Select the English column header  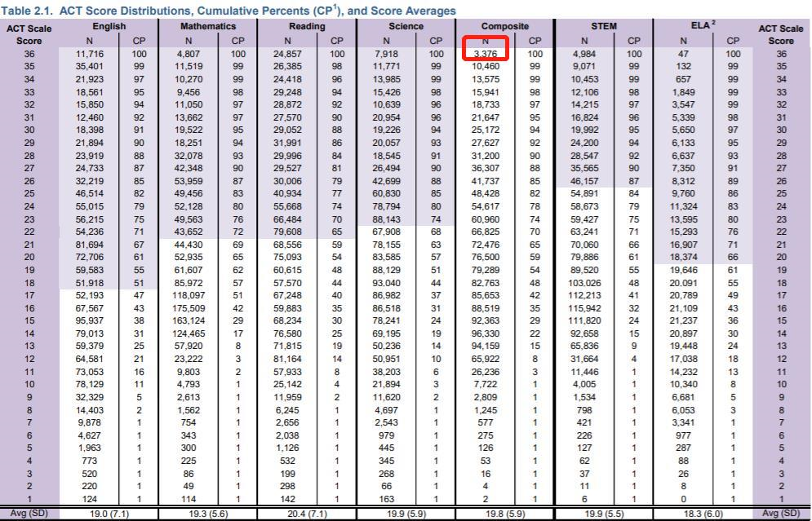[x=108, y=26]
